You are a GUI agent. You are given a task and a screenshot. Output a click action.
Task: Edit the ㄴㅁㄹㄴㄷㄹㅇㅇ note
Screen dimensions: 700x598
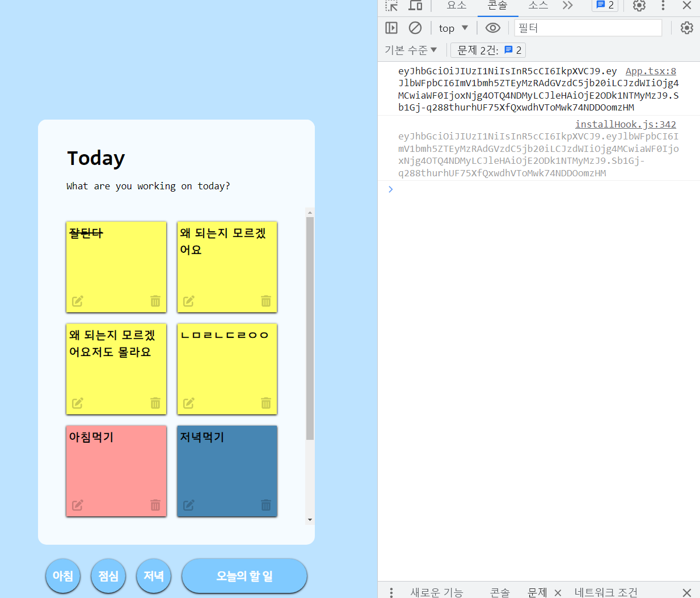189,403
